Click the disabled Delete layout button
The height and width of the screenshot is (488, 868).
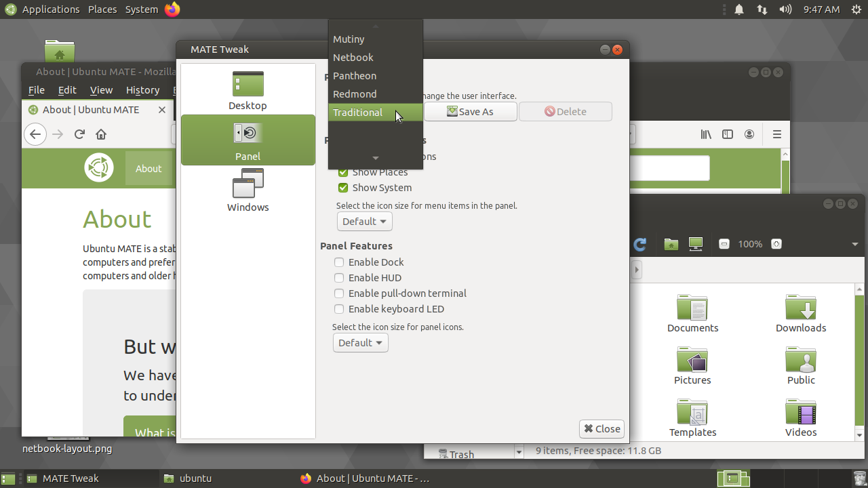(566, 112)
